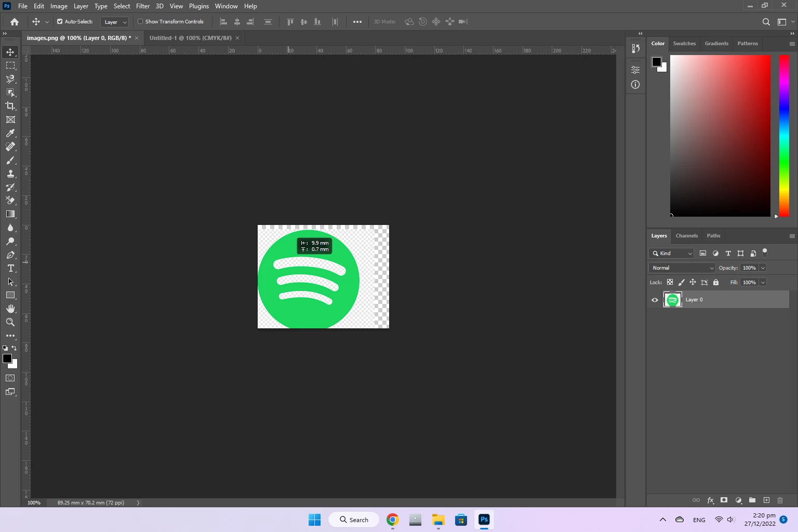Select the Path Selection tool
The image size is (798, 532).
pos(10,282)
